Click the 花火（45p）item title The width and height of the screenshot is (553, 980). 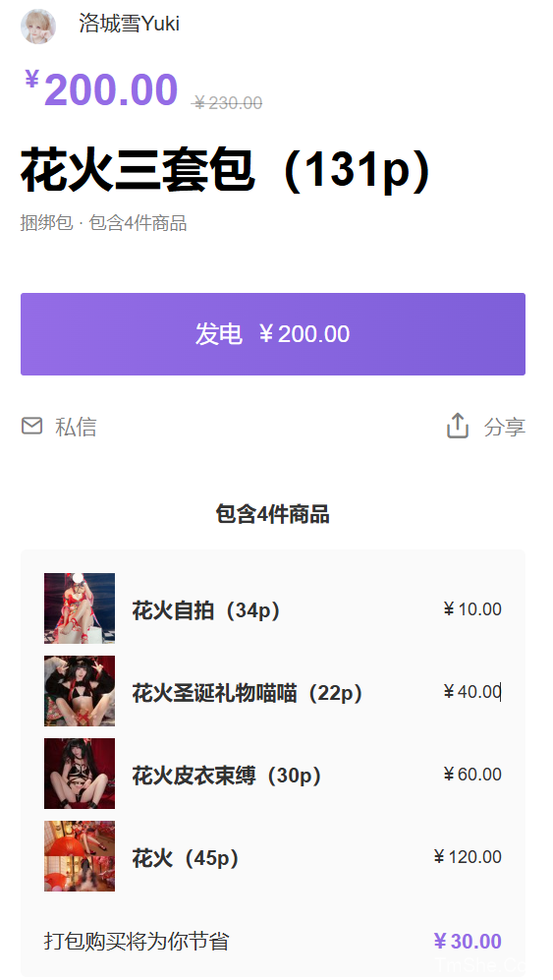pyautogui.click(x=187, y=857)
